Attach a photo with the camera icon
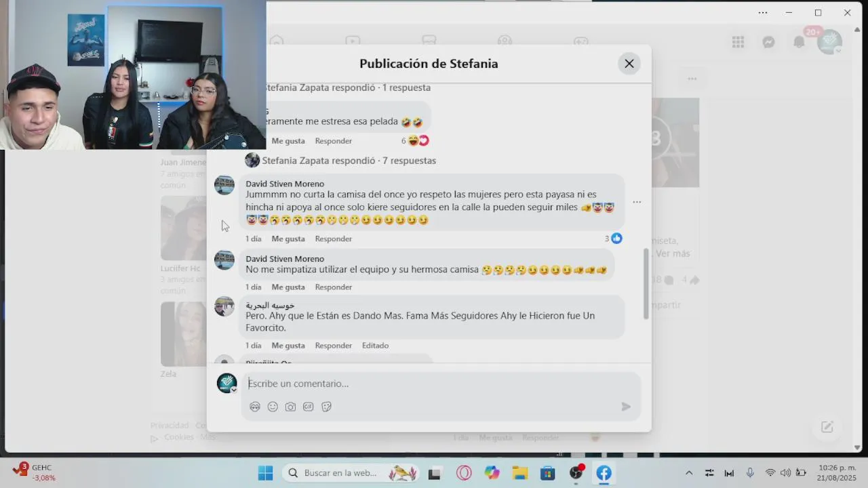 [290, 407]
